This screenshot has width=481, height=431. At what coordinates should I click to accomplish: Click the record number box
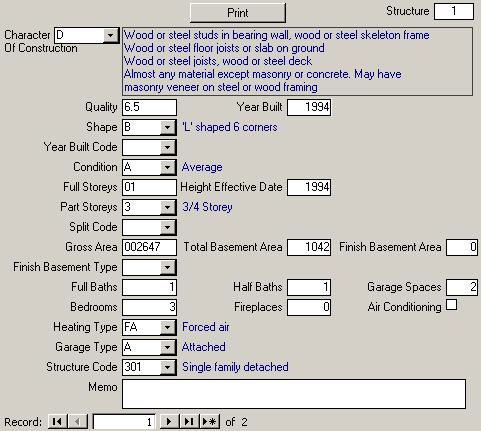click(124, 422)
